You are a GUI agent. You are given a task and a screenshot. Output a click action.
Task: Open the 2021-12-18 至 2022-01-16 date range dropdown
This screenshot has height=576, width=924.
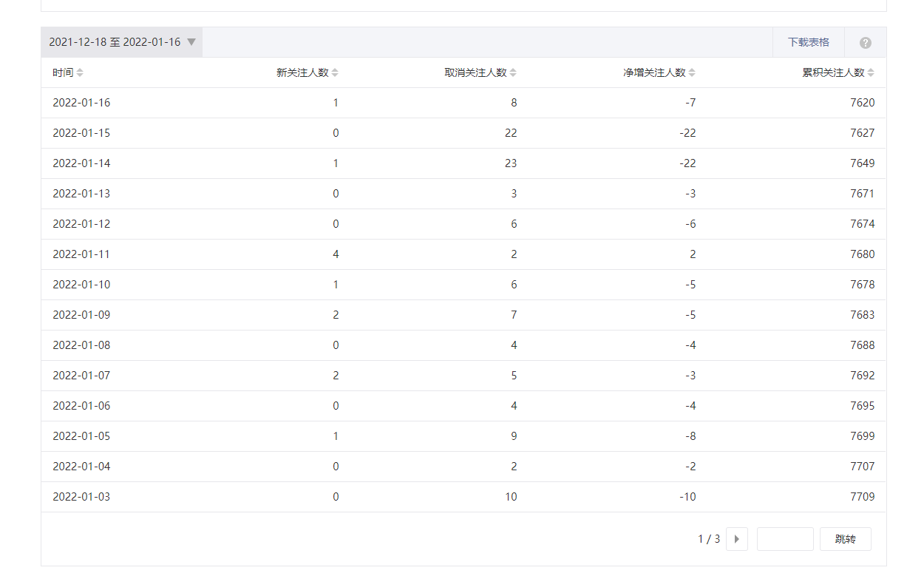(122, 42)
